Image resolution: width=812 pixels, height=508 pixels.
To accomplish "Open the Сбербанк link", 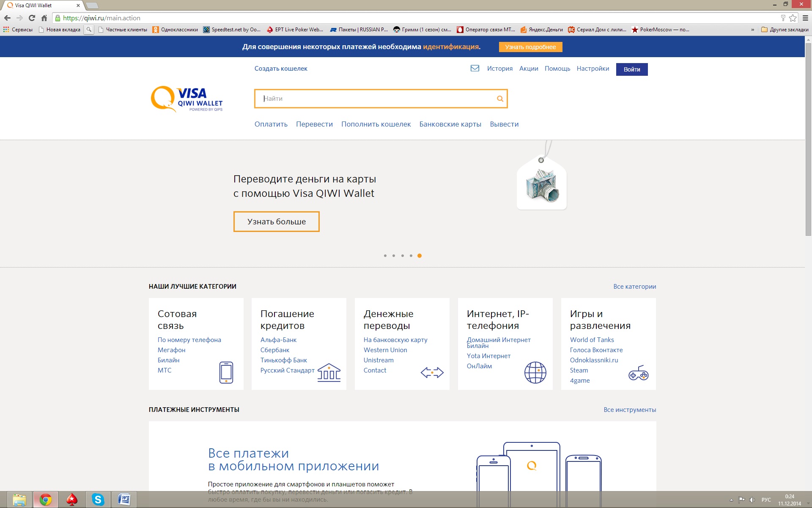I will coord(275,350).
